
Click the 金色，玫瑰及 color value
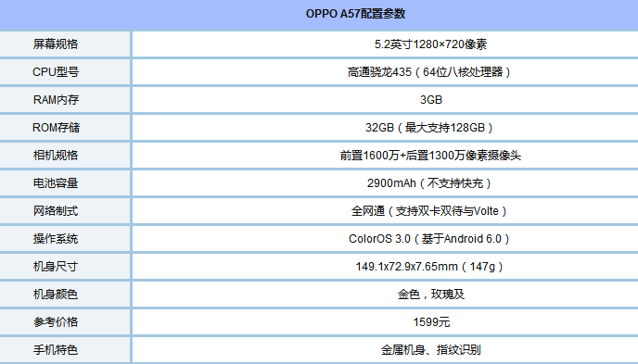(x=431, y=295)
